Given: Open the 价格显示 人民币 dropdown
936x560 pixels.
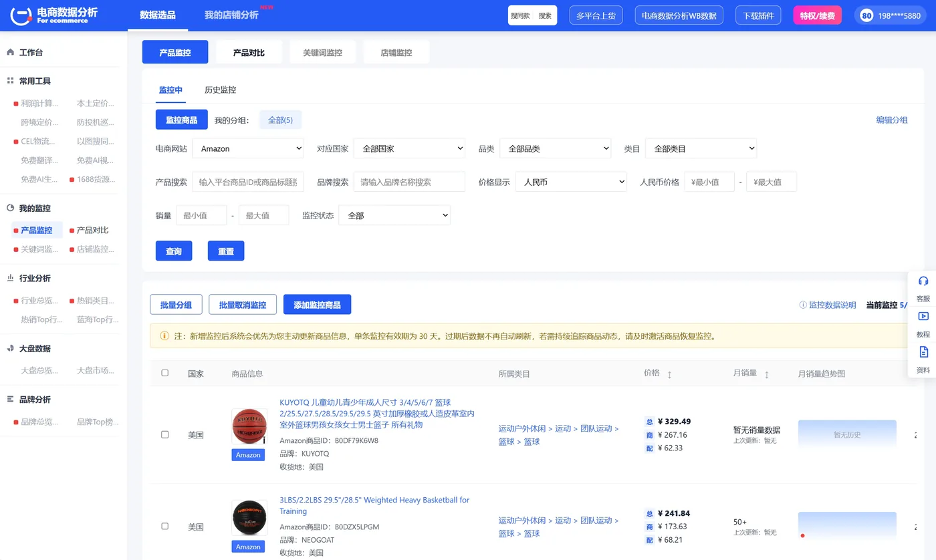Looking at the screenshot, I should [571, 182].
